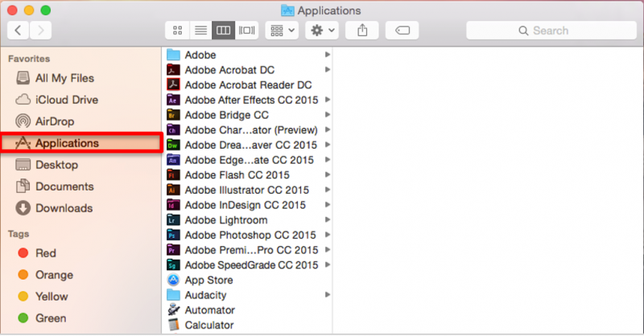This screenshot has height=336, width=644.
Task: Click the Applications folder icon in title bar
Action: click(287, 10)
